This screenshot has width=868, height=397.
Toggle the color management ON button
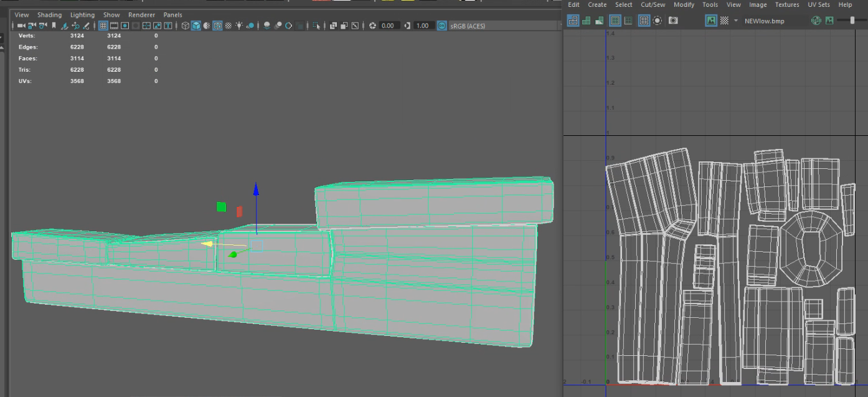click(x=441, y=26)
